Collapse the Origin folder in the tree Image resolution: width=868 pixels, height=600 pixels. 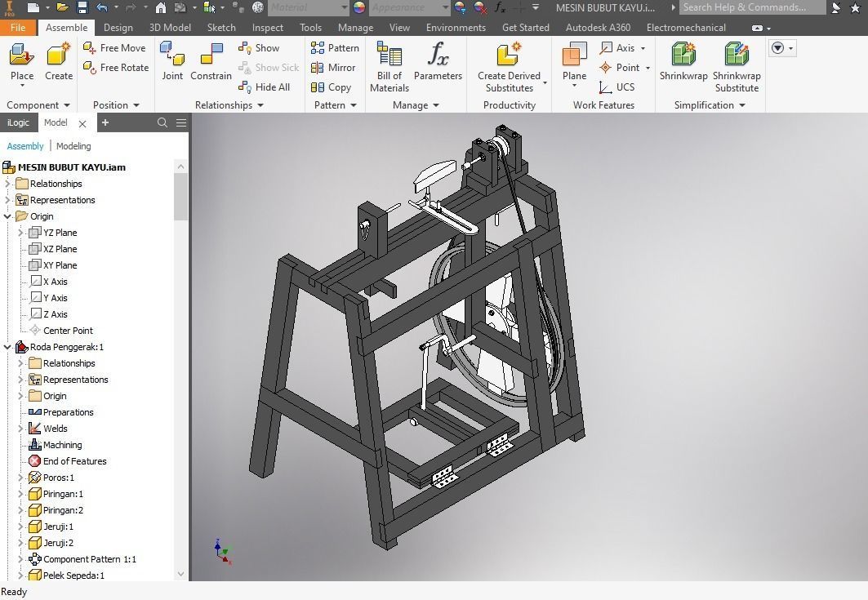pos(7,216)
